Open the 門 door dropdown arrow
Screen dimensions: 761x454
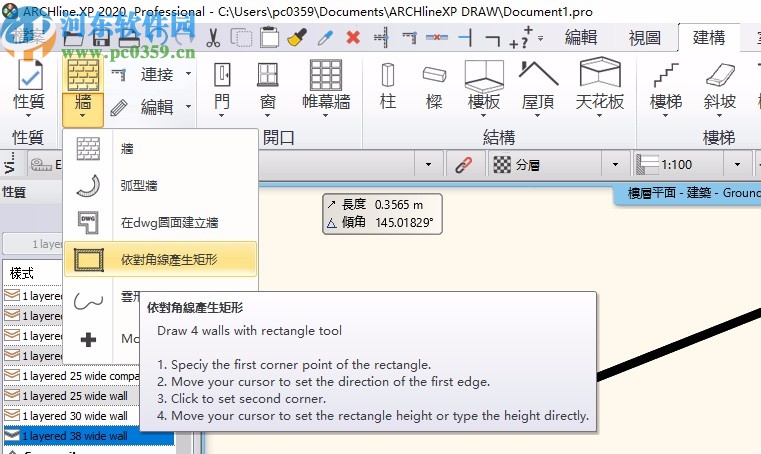pos(221,116)
